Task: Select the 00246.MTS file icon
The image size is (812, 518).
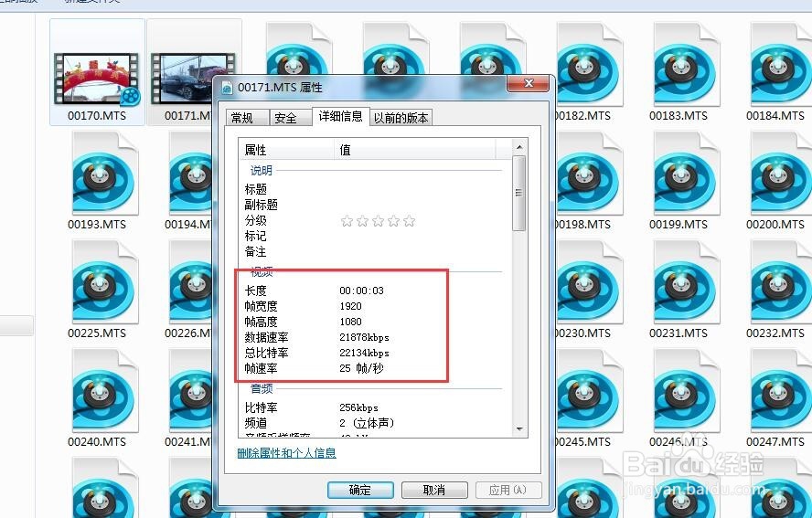Action: (x=687, y=391)
